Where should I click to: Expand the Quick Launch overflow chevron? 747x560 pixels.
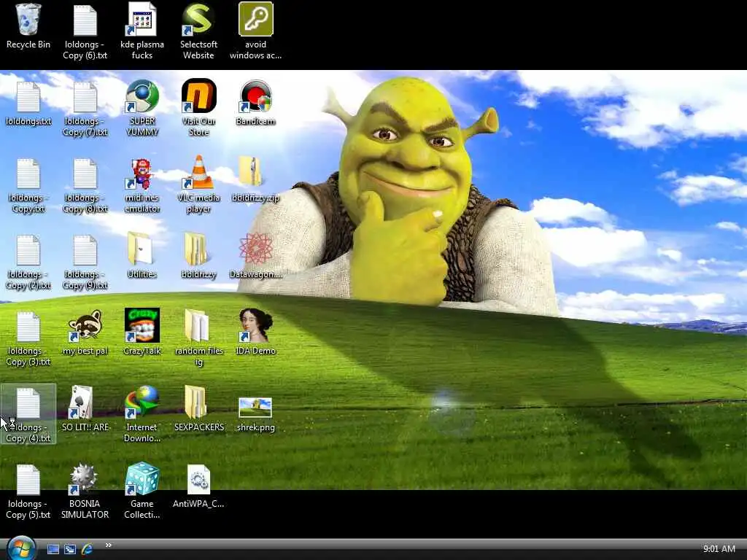pos(108,545)
